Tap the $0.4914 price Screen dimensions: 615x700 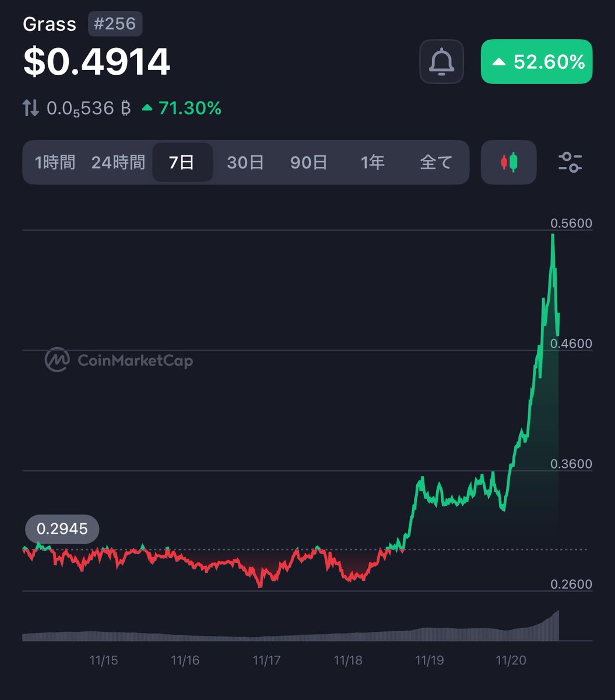click(x=97, y=62)
